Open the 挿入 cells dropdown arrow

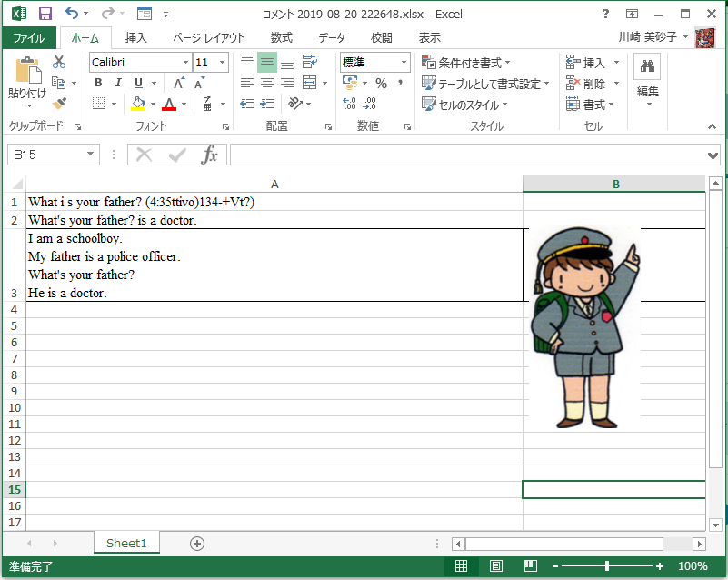pos(616,62)
